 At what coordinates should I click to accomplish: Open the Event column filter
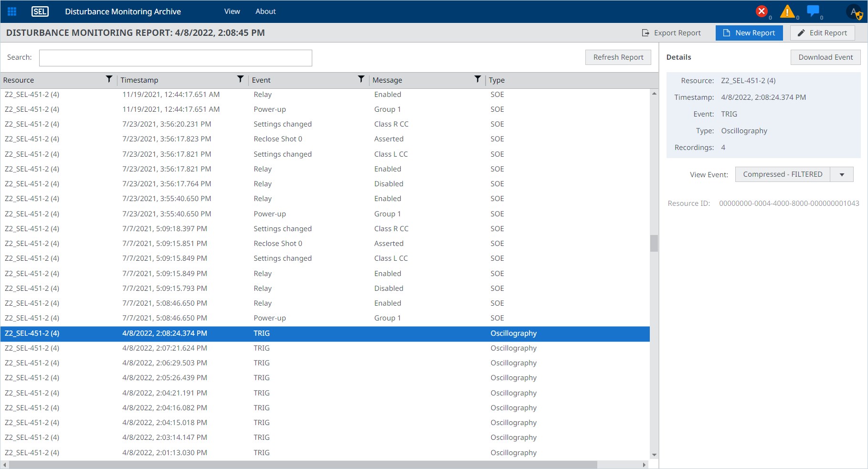click(361, 79)
